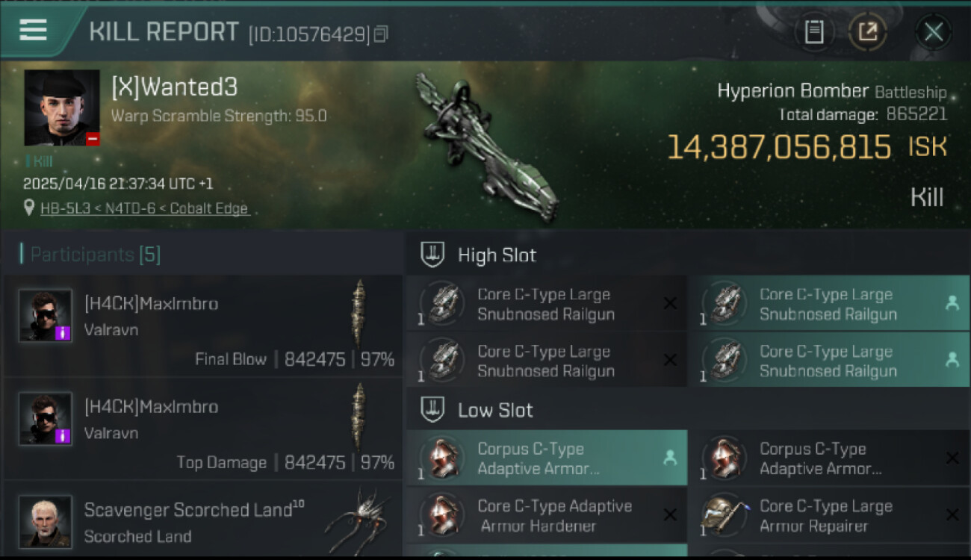The height and width of the screenshot is (560, 971).
Task: Click the 14,387,056,815 ISK value
Action: click(x=807, y=147)
